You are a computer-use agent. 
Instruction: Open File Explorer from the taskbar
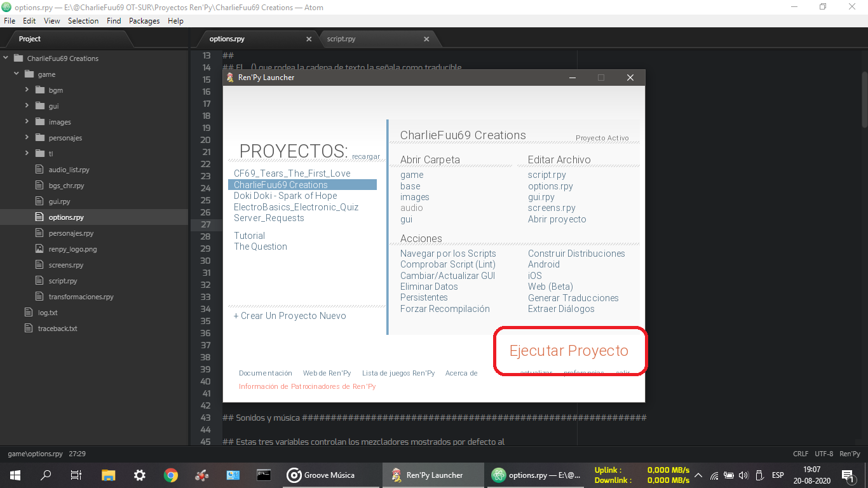pos(108,475)
